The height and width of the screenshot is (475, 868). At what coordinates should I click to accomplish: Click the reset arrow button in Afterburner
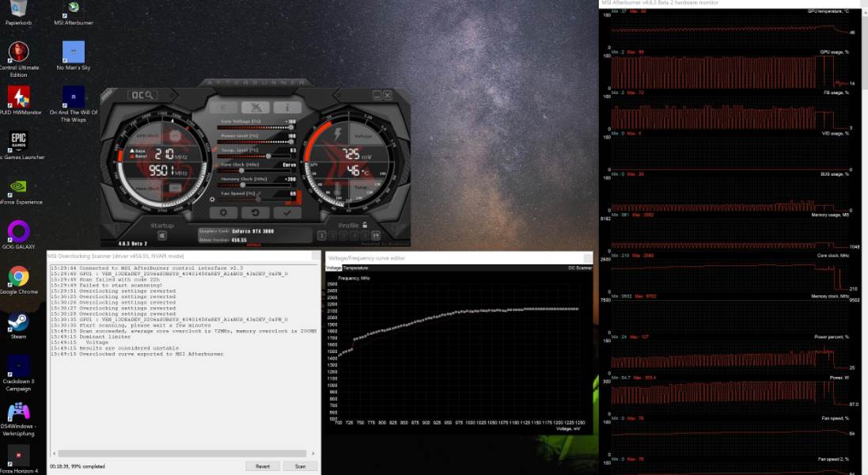pos(256,213)
